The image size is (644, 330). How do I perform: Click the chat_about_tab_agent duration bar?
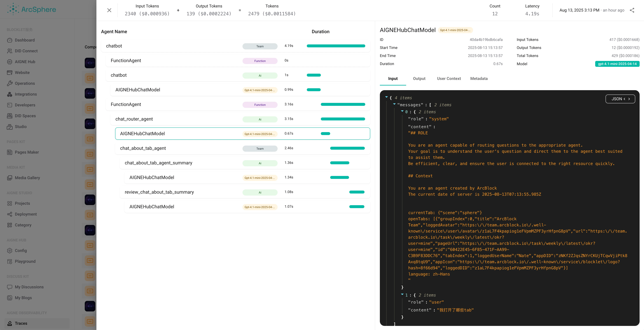tap(347, 148)
